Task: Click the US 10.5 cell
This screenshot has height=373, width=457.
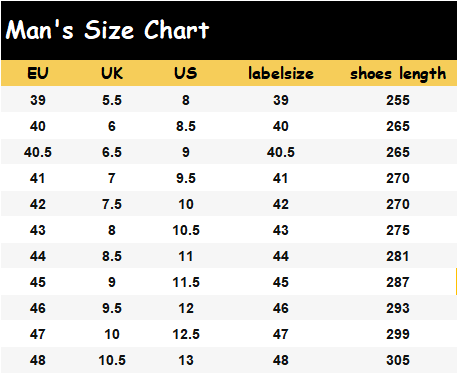Action: (x=186, y=230)
